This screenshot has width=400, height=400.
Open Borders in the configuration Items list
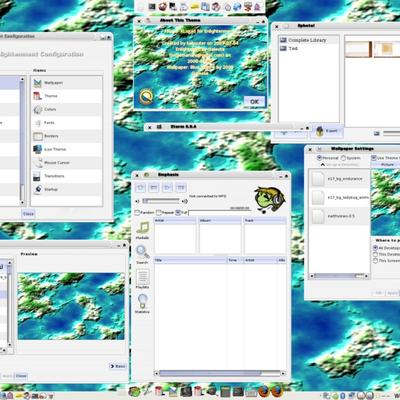click(67, 136)
